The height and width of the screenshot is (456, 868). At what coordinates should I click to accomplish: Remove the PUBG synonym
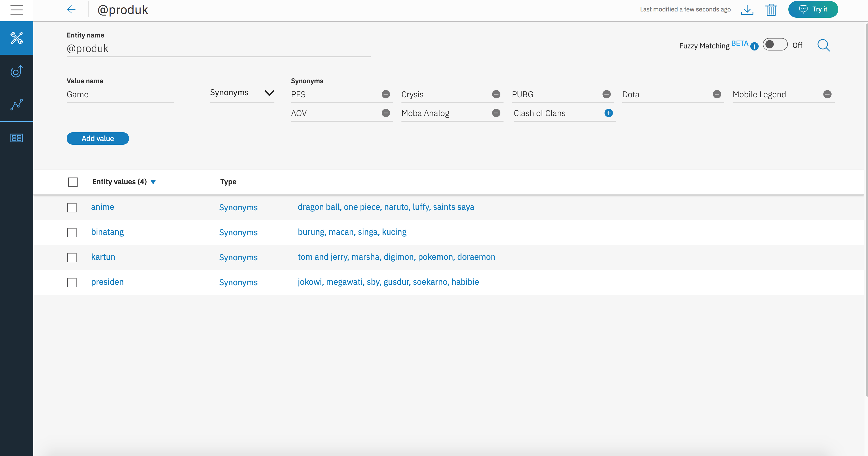click(x=607, y=94)
